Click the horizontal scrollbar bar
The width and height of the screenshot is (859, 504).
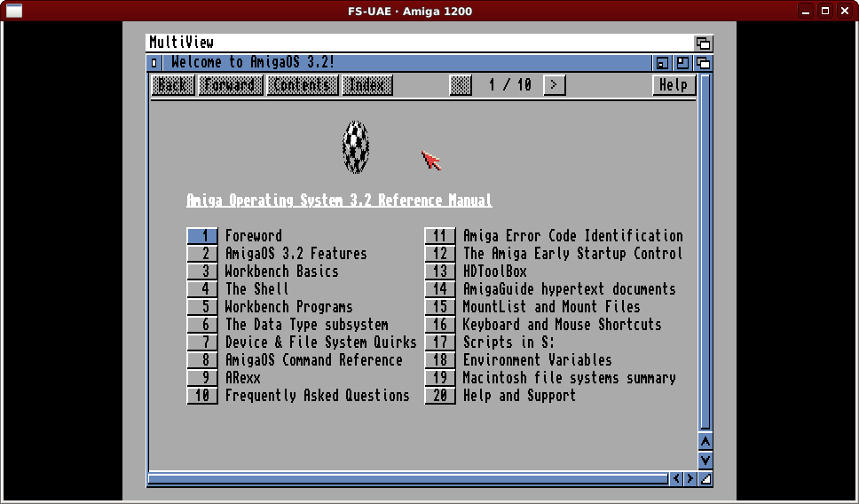(x=408, y=479)
